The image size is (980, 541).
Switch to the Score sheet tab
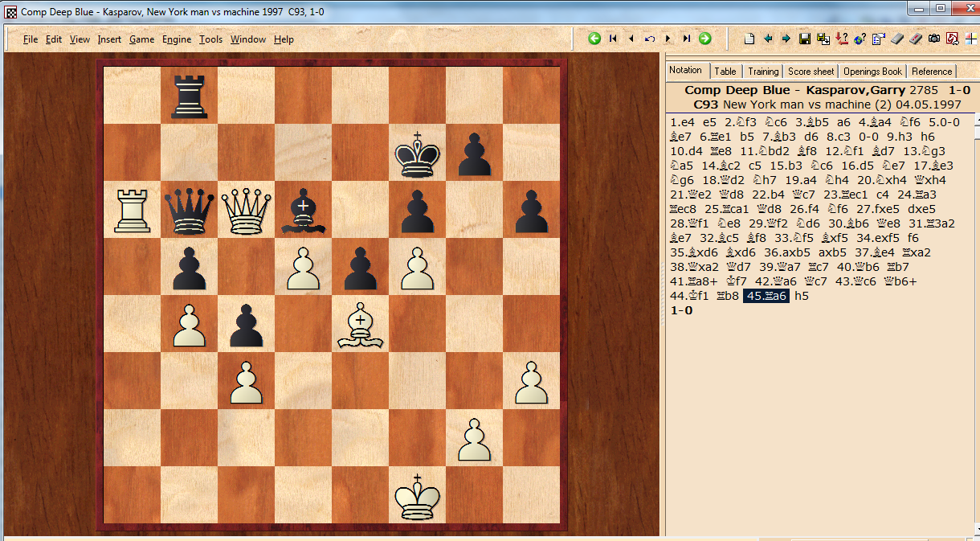click(x=811, y=72)
